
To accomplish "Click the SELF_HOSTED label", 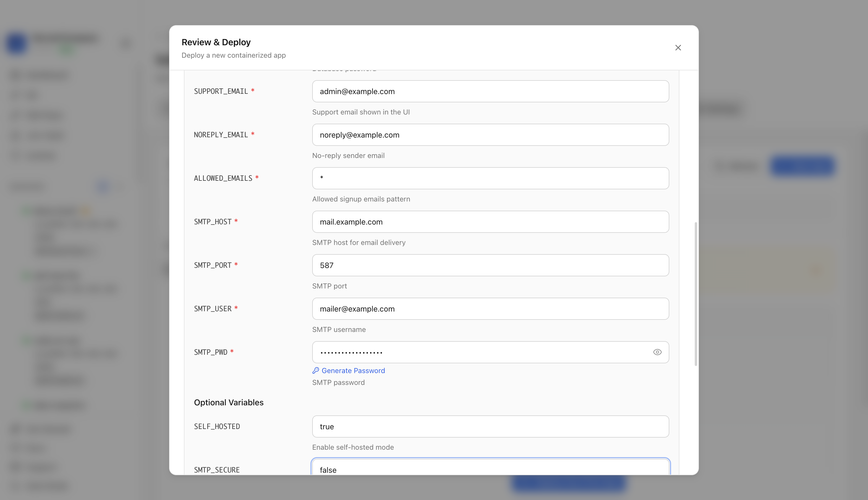I will (x=217, y=427).
